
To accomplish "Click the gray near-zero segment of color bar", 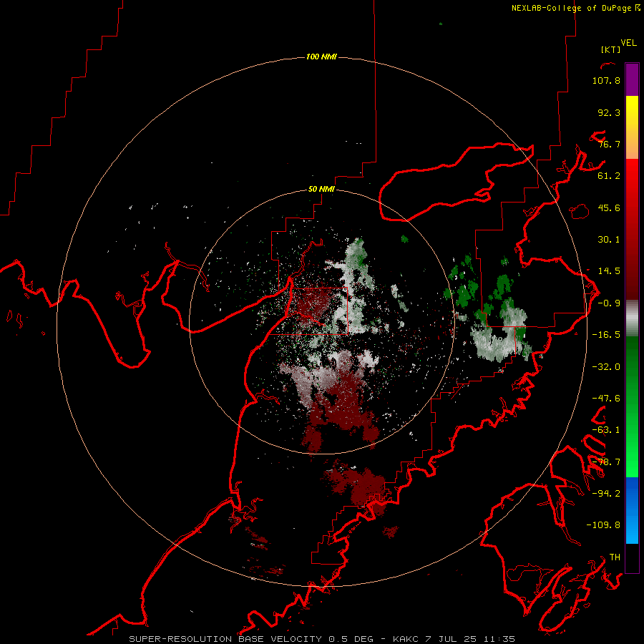I will tap(632, 317).
